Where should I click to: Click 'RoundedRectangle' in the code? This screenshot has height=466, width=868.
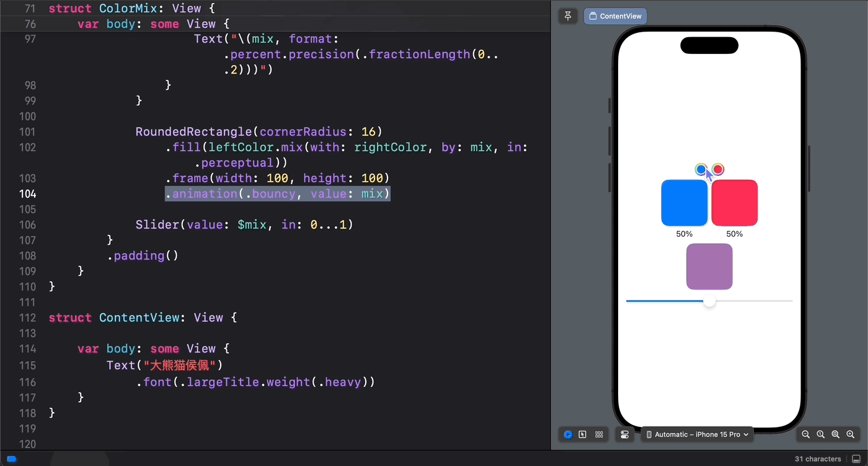pos(194,132)
